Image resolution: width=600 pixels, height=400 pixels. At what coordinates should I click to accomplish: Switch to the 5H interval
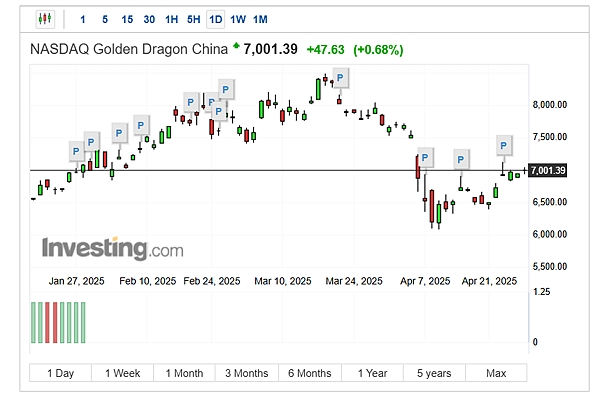(194, 20)
